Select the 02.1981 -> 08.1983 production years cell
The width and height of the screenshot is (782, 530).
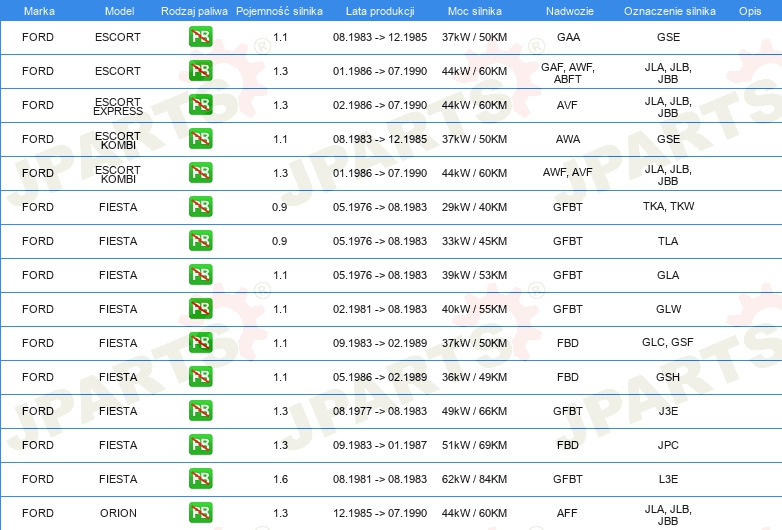380,309
